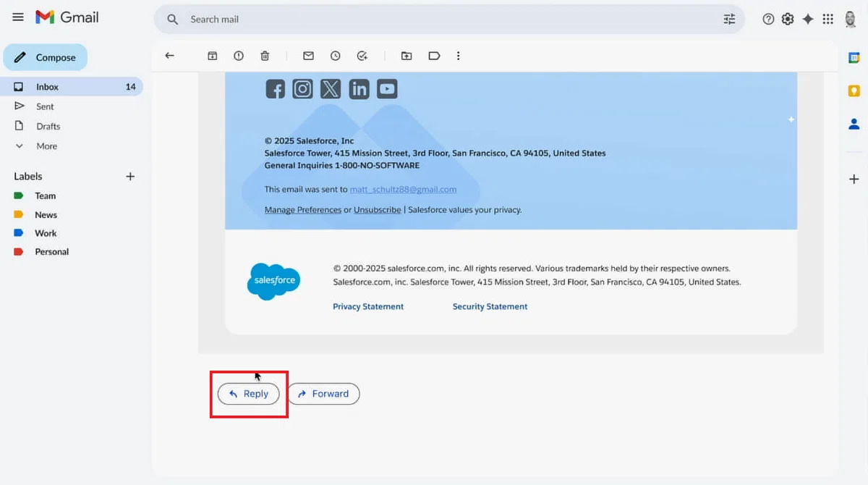Open the Gemini sparkle icon
This screenshot has width=868, height=485.
(808, 20)
